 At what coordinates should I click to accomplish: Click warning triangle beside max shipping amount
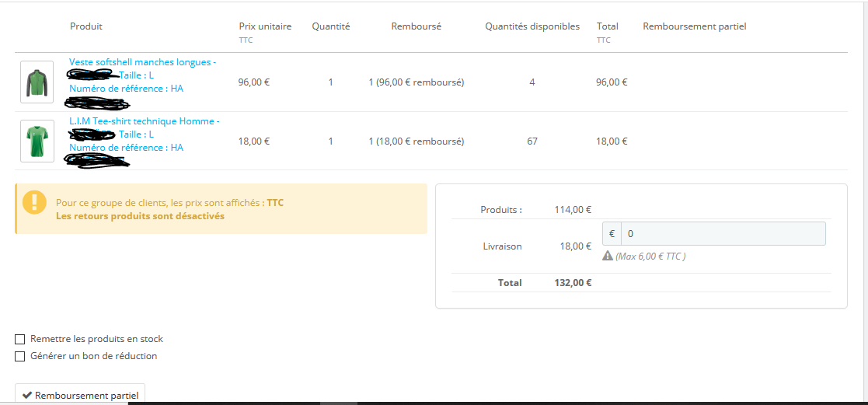click(x=608, y=256)
